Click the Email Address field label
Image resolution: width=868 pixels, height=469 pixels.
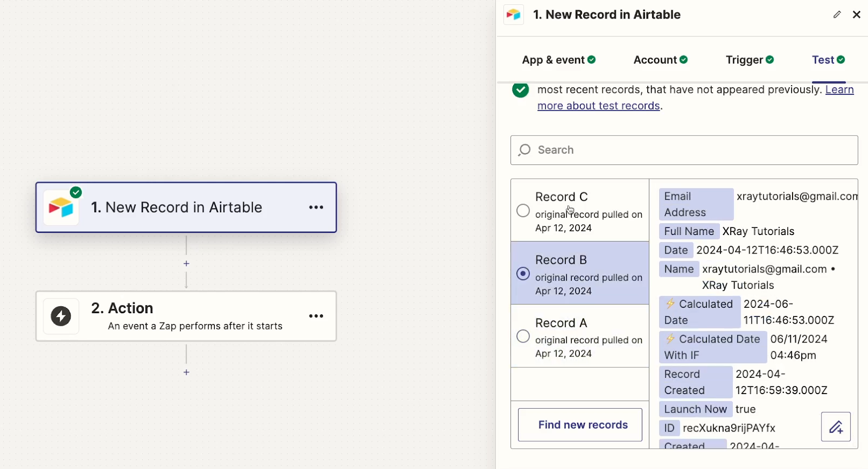696,204
